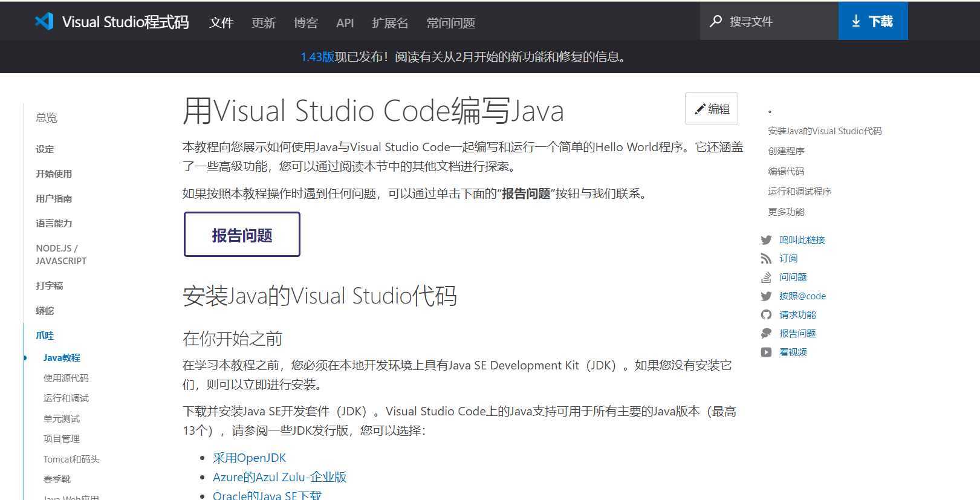The image size is (980, 500).
Task: Select 项目管理 in sidebar
Action: click(x=61, y=439)
